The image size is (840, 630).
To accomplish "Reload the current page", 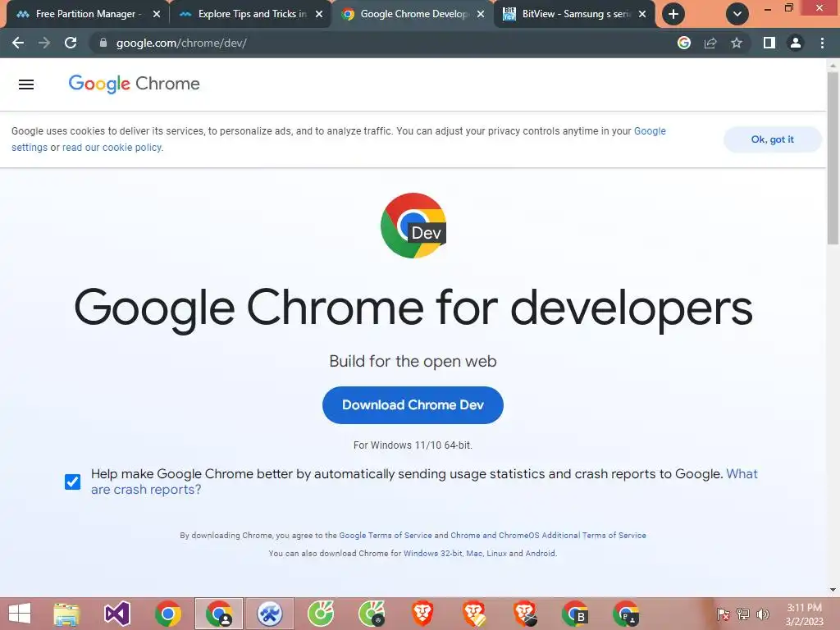I will 71,43.
